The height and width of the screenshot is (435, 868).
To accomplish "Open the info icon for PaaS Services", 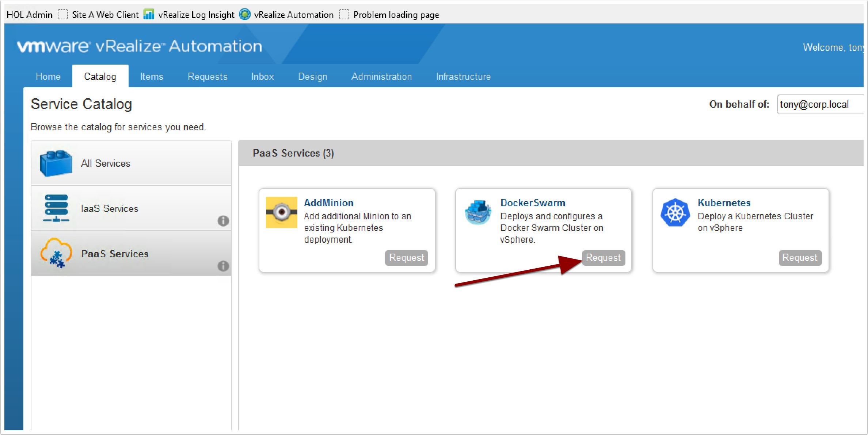I will [x=223, y=266].
